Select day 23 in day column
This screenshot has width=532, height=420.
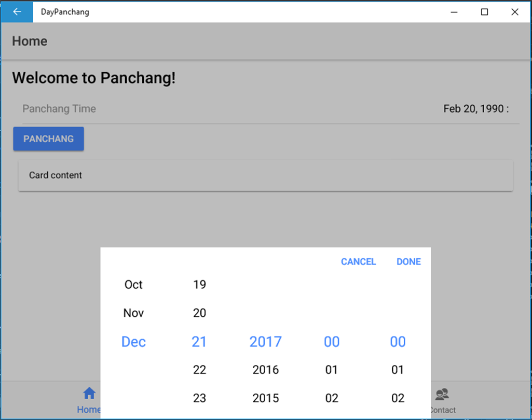click(x=199, y=398)
